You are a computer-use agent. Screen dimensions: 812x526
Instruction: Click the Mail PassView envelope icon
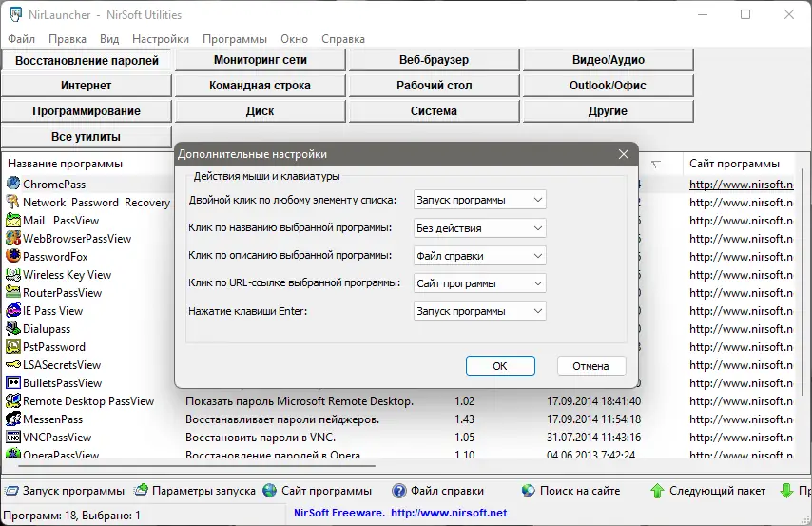click(x=13, y=220)
